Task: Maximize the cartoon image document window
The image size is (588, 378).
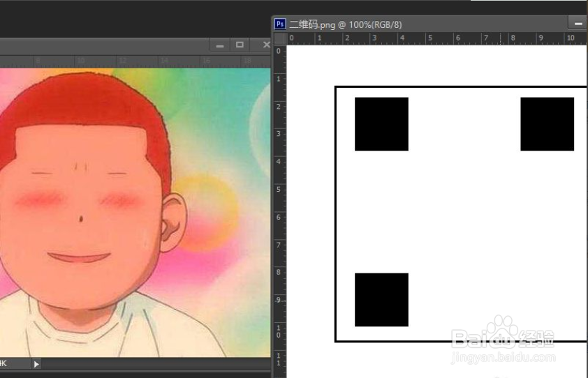Action: pyautogui.click(x=240, y=45)
